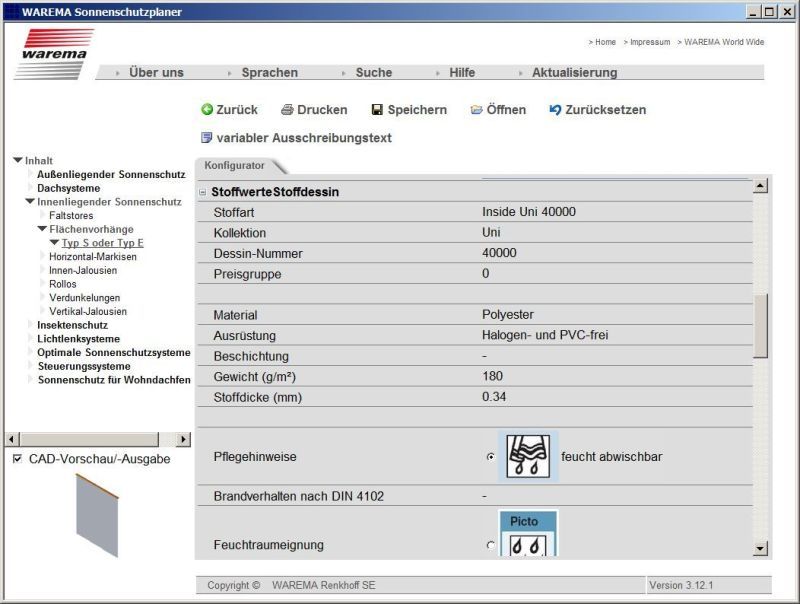Click the feucht abwischbar care pictogram
The height and width of the screenshot is (604, 800).
coord(528,457)
